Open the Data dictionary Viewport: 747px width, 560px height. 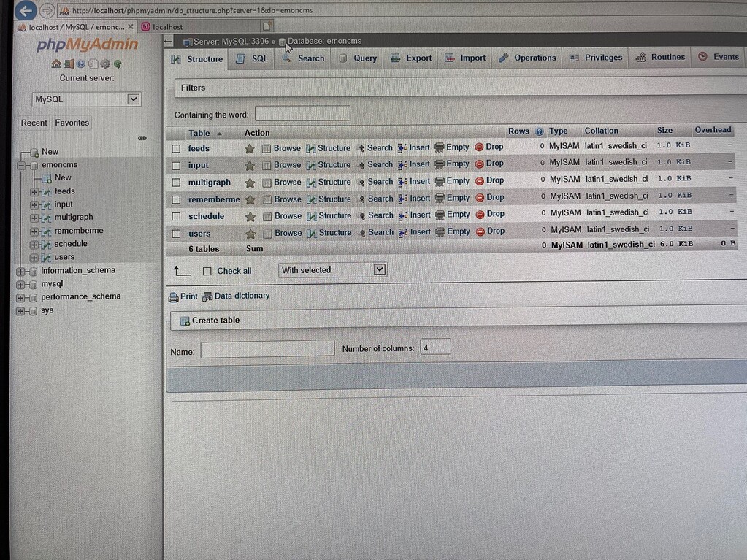241,296
